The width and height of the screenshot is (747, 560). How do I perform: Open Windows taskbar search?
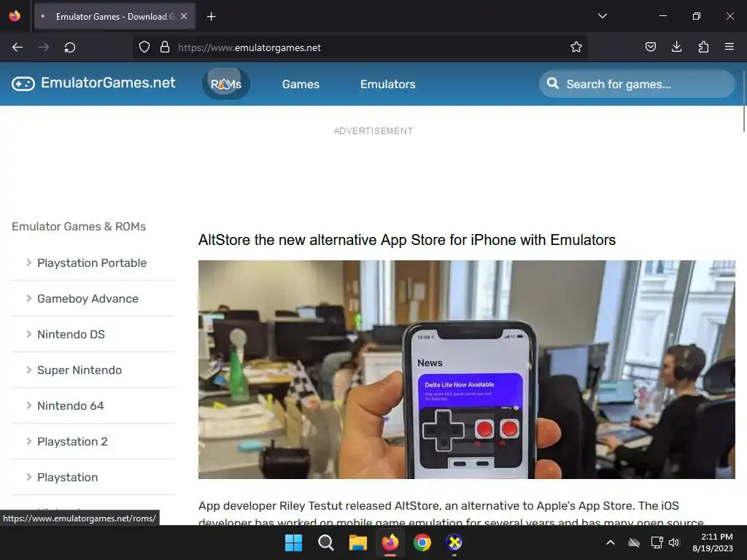point(326,542)
